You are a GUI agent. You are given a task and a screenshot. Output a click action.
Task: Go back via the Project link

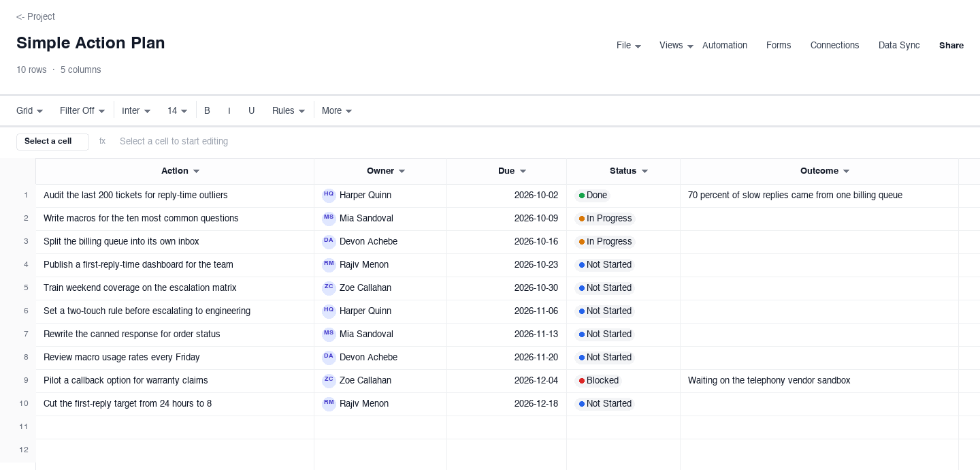(x=35, y=17)
